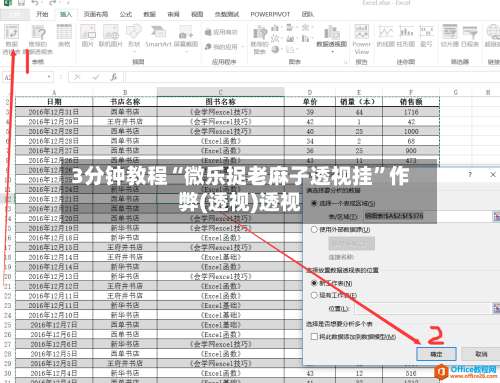Open the Team (团队) tab
Screen dimensions: 500x383
(307, 14)
